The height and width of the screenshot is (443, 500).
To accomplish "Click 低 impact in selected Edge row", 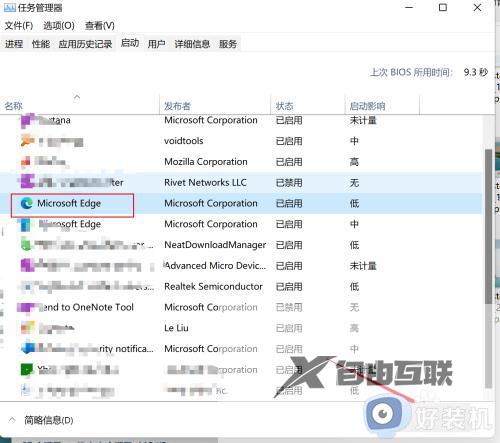I will 354,203.
